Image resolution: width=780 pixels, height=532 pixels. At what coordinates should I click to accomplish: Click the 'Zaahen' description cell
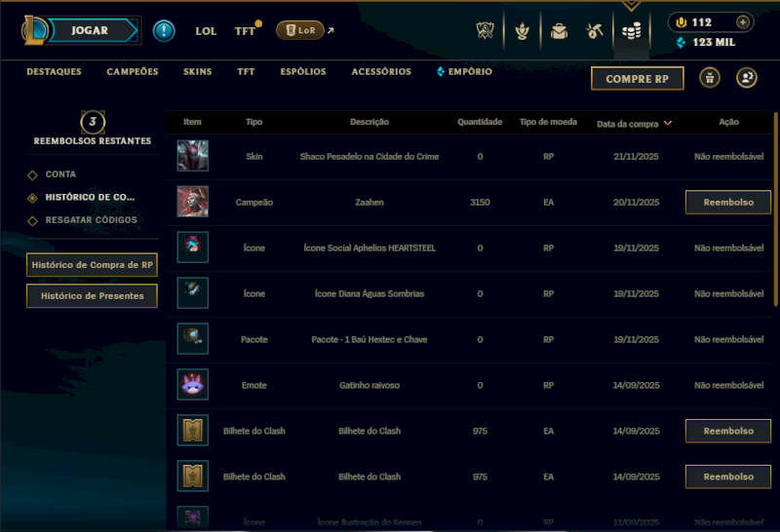(x=370, y=203)
